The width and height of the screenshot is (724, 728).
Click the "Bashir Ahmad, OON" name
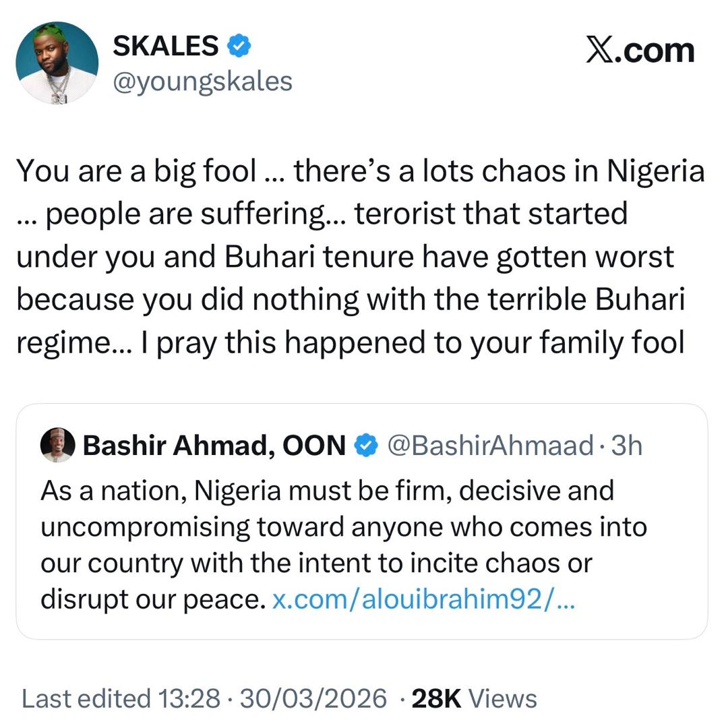click(214, 446)
